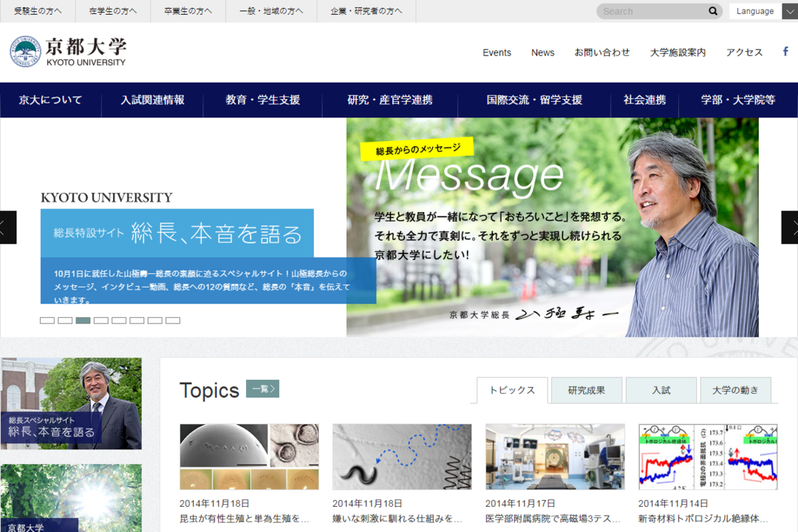798x532 pixels.
Task: Click headline 新奇材料トポロジカル絶縁体…
Action: (x=703, y=518)
